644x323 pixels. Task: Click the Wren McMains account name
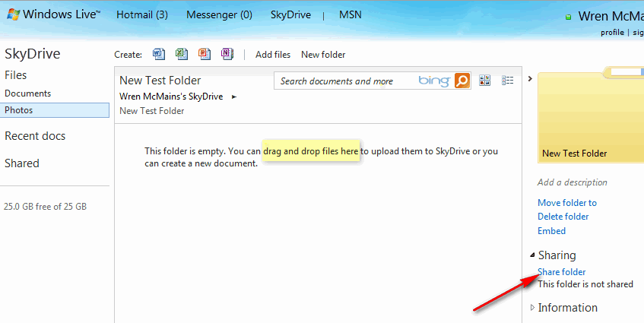coord(611,16)
